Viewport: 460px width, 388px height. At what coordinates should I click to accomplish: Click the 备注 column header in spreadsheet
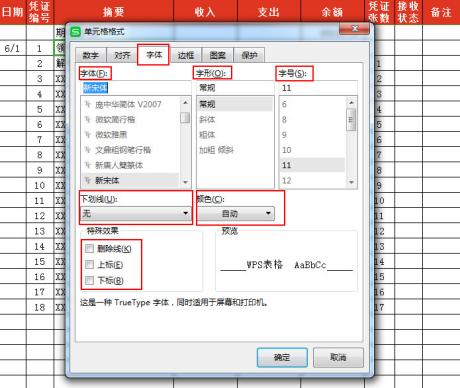point(441,12)
